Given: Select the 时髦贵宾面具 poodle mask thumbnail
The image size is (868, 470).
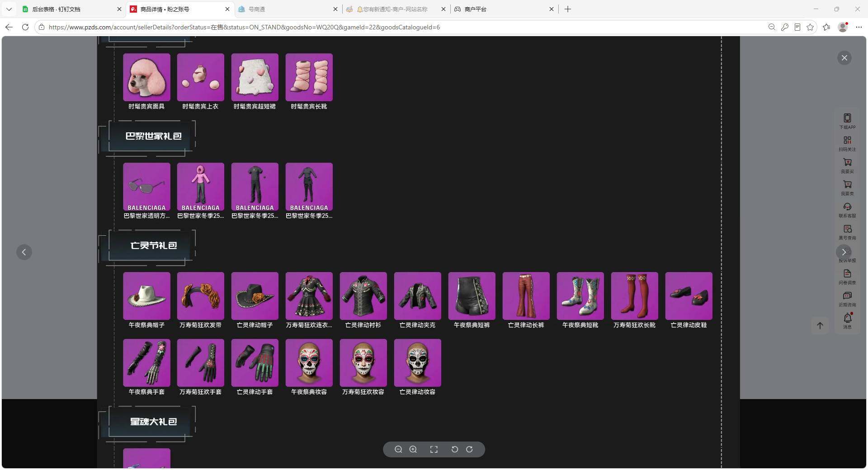Looking at the screenshot, I should pyautogui.click(x=146, y=77).
